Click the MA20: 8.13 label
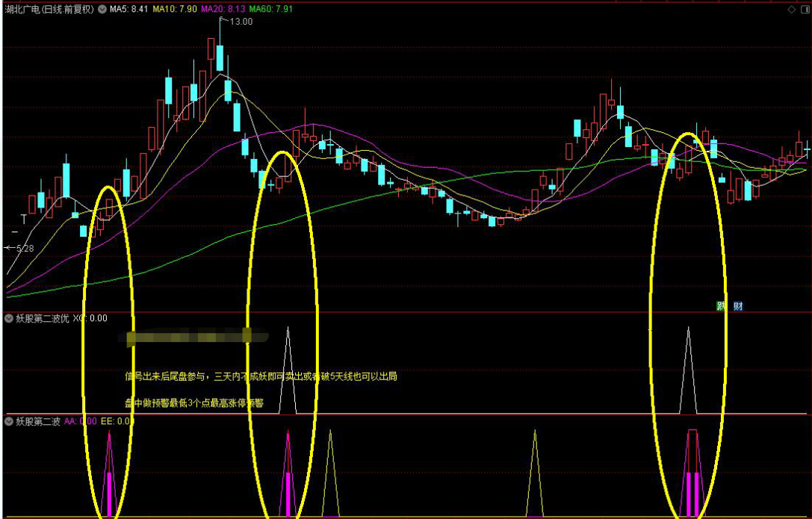 (223, 9)
